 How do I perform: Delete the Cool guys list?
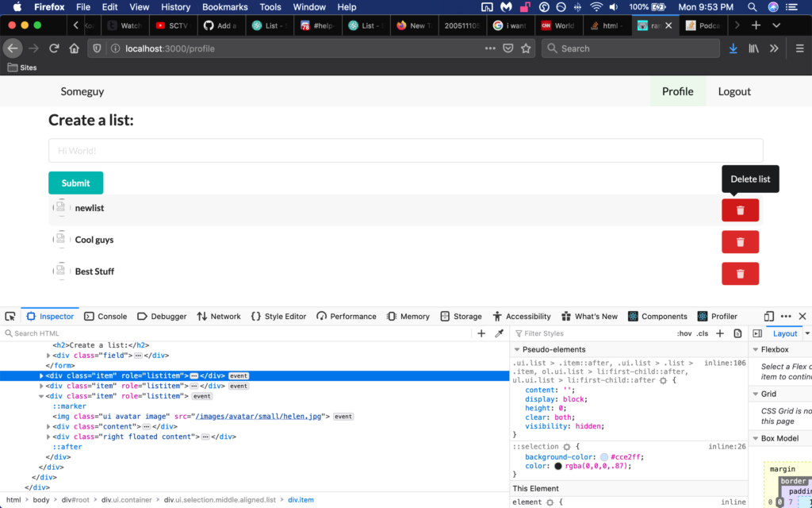(740, 242)
